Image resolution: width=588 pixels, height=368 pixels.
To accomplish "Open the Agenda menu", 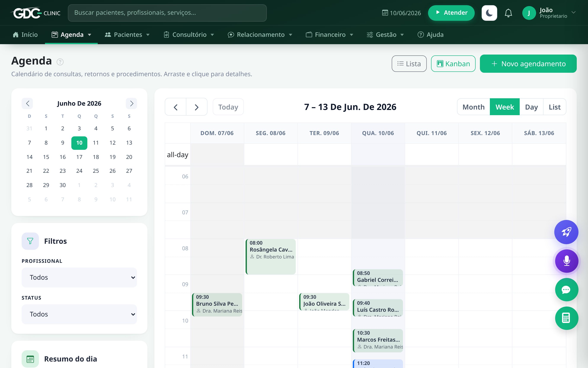I will (71, 35).
